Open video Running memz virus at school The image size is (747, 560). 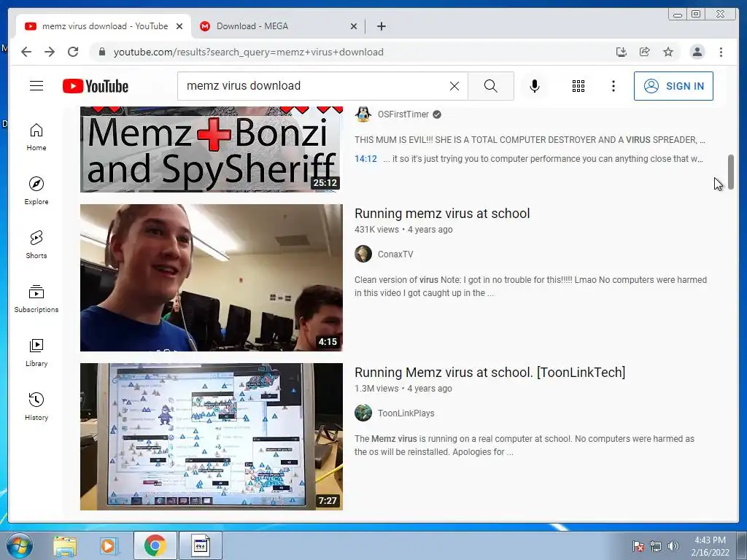point(442,214)
